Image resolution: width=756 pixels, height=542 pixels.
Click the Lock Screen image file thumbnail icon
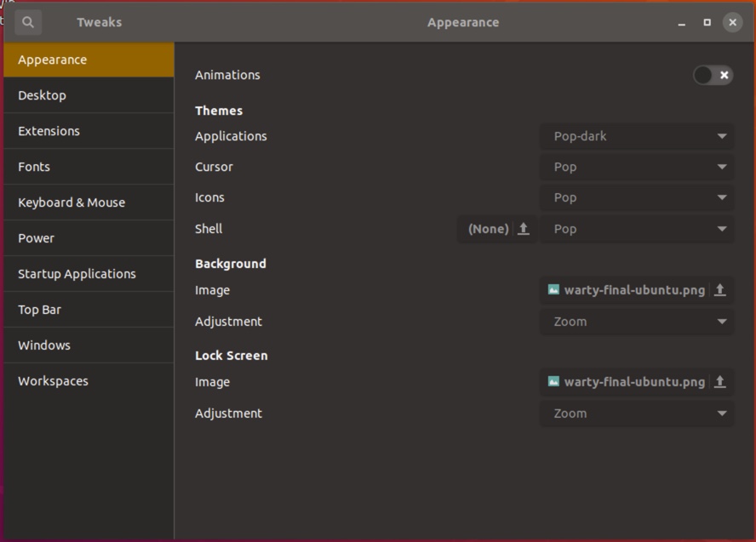pos(553,382)
